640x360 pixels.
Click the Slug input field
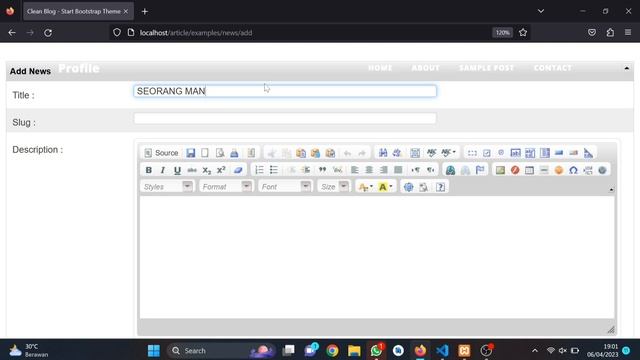(285, 118)
